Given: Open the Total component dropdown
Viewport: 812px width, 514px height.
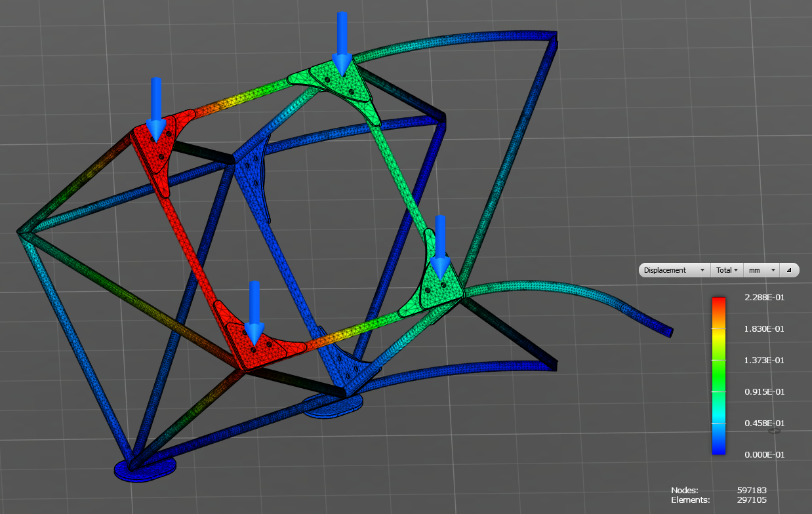Looking at the screenshot, I should [x=727, y=270].
